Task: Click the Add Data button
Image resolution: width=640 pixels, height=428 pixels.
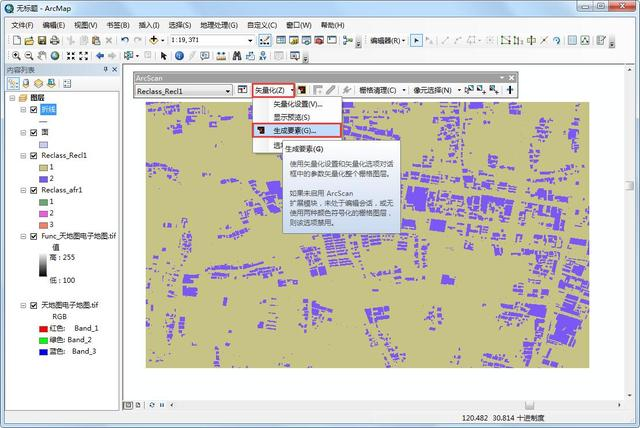Action: (154, 40)
